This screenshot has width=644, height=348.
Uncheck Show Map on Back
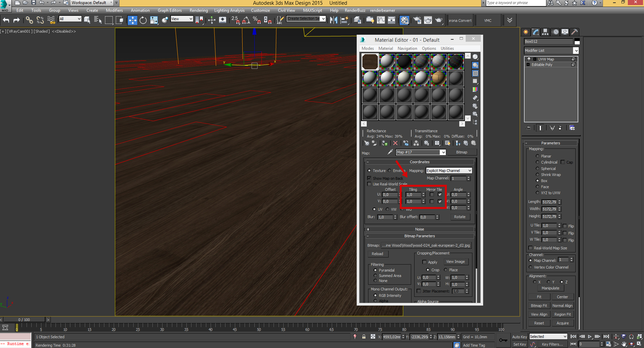click(x=369, y=178)
